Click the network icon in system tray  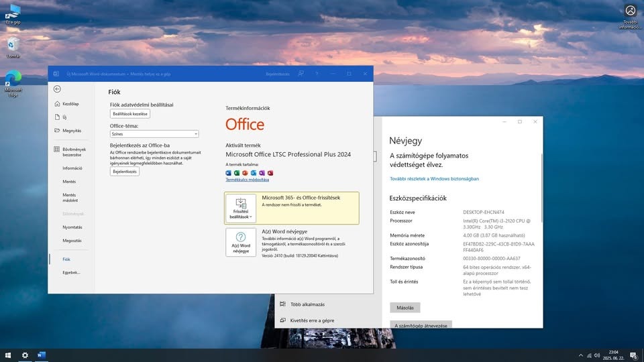[589, 355]
